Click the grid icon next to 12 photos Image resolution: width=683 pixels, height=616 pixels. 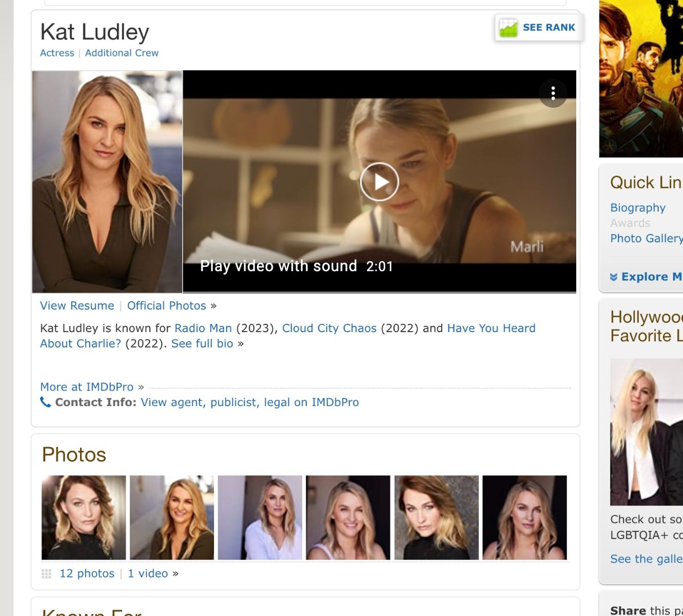coord(46,573)
